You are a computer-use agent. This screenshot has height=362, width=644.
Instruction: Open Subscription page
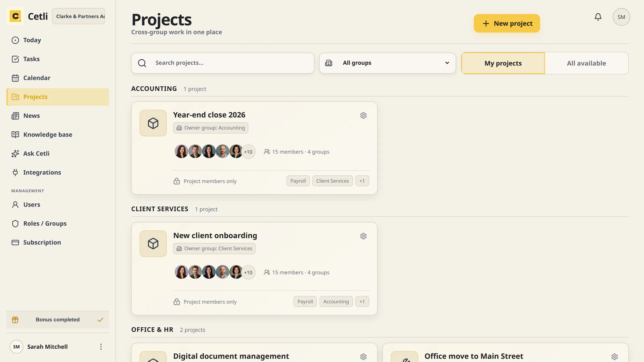(x=58, y=242)
